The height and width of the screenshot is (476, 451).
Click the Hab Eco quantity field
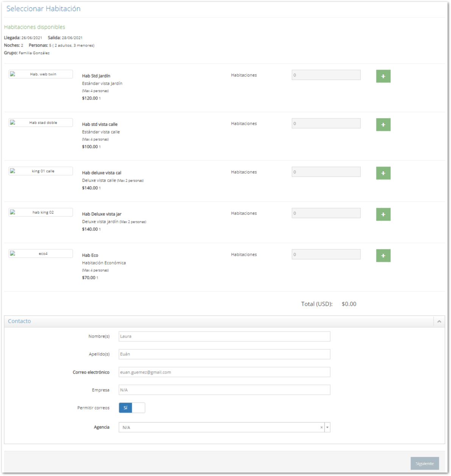(x=326, y=254)
